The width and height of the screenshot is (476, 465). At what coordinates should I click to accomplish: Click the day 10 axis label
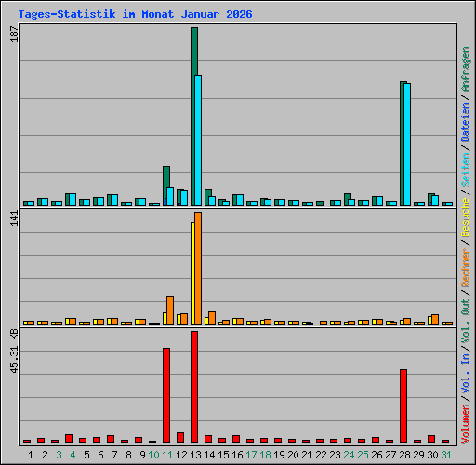153,455
